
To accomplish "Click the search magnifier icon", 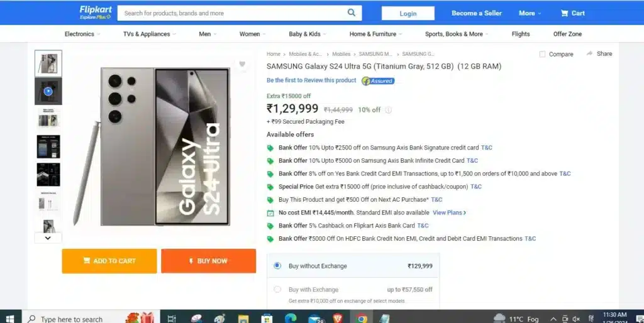I will (x=351, y=13).
